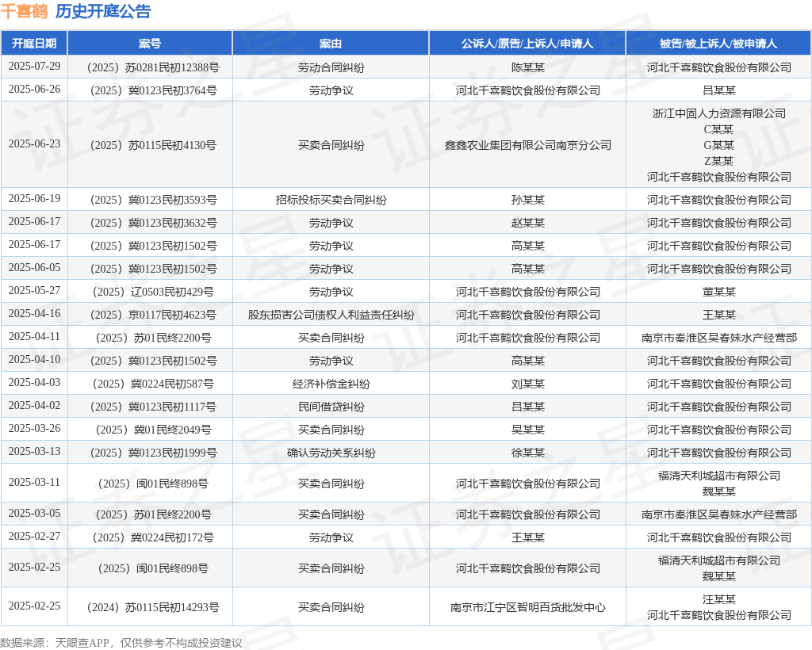
Task: Click the 案号 column header
Action: click(x=150, y=44)
